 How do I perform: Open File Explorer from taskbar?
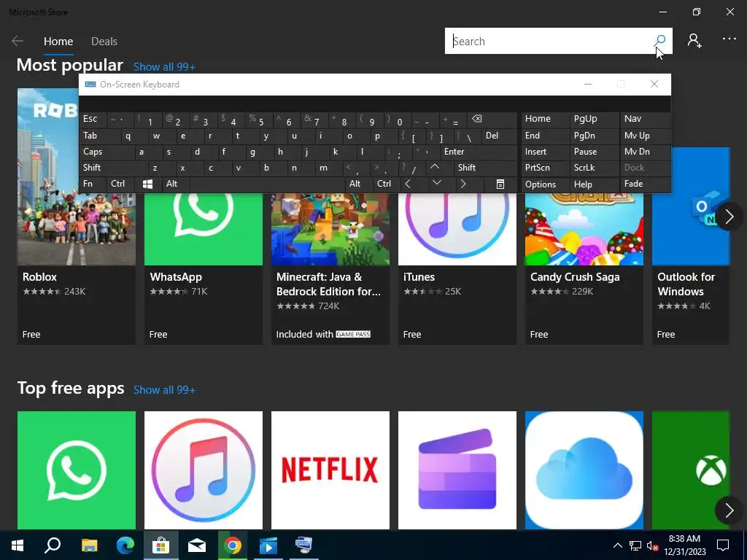(89, 545)
